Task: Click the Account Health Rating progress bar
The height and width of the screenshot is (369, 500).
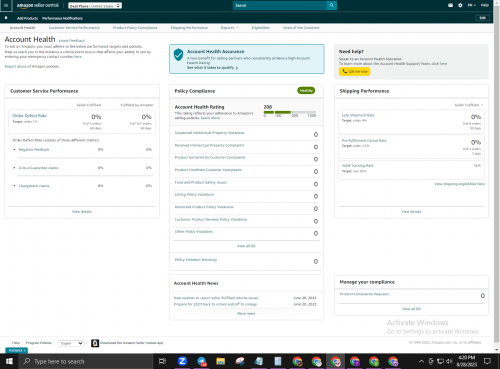Action: [x=290, y=112]
